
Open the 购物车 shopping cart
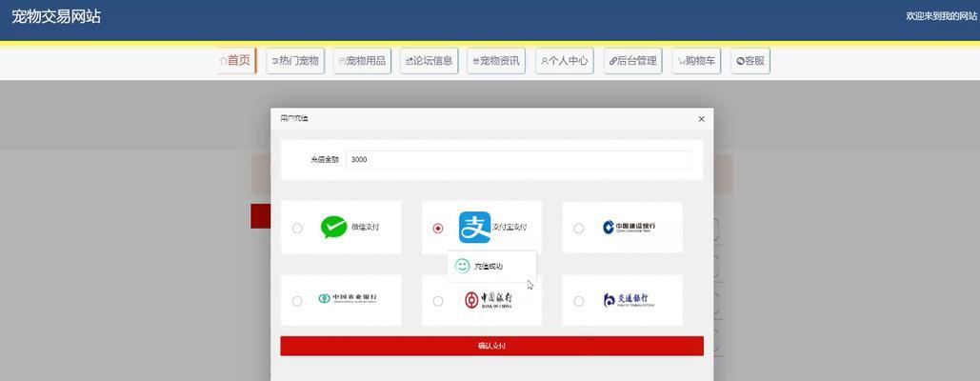point(696,61)
